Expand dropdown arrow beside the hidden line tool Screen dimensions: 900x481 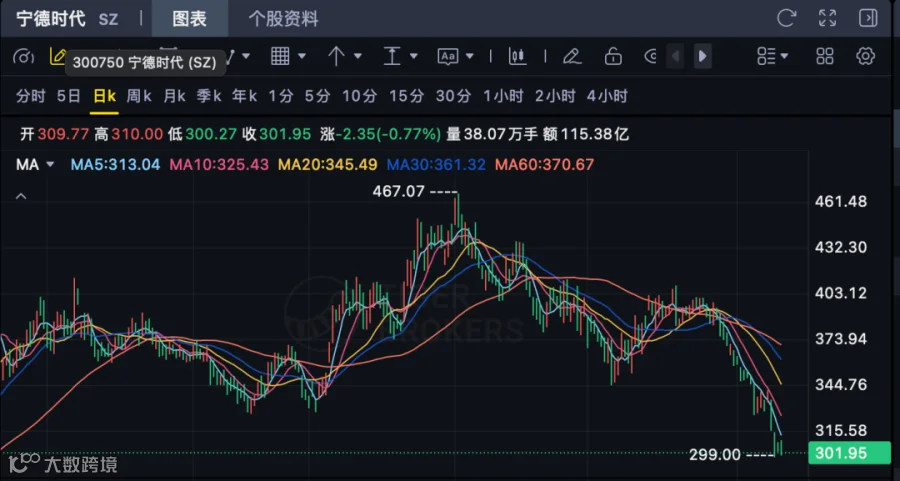[246, 56]
